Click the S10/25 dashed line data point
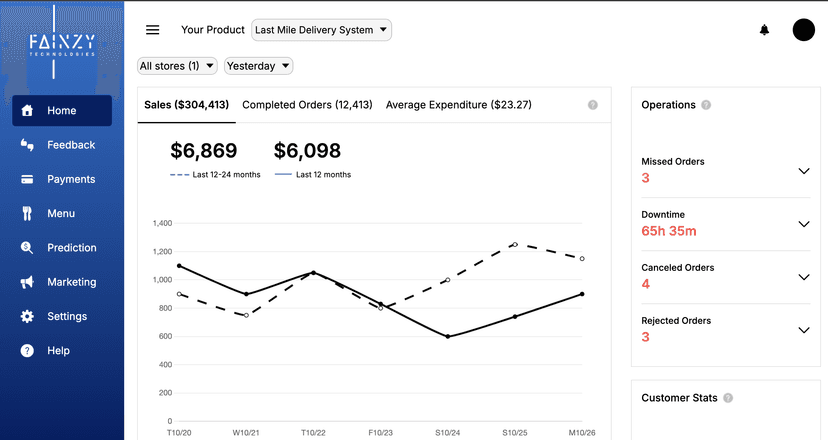Screen dimensions: 828x440 click(515, 244)
